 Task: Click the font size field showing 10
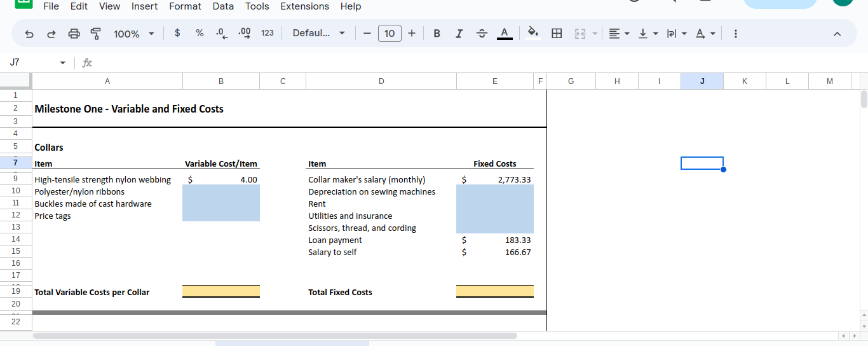(x=390, y=33)
